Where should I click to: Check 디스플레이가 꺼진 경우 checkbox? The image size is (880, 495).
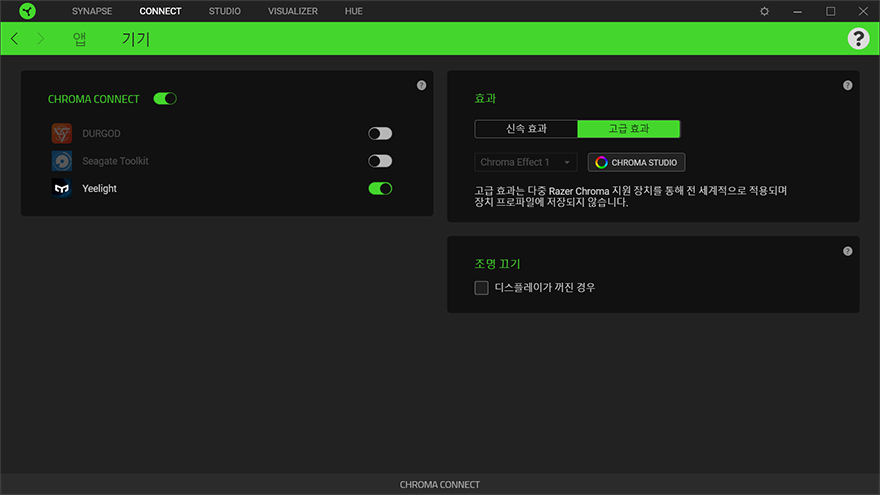point(481,288)
